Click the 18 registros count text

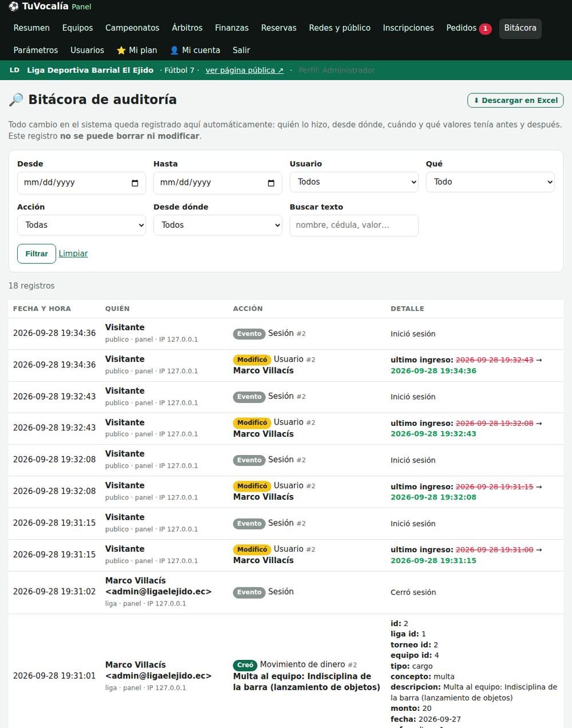(x=31, y=286)
